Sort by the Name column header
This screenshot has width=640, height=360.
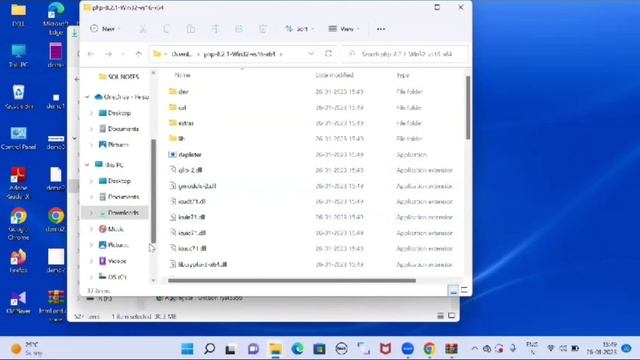pos(182,75)
